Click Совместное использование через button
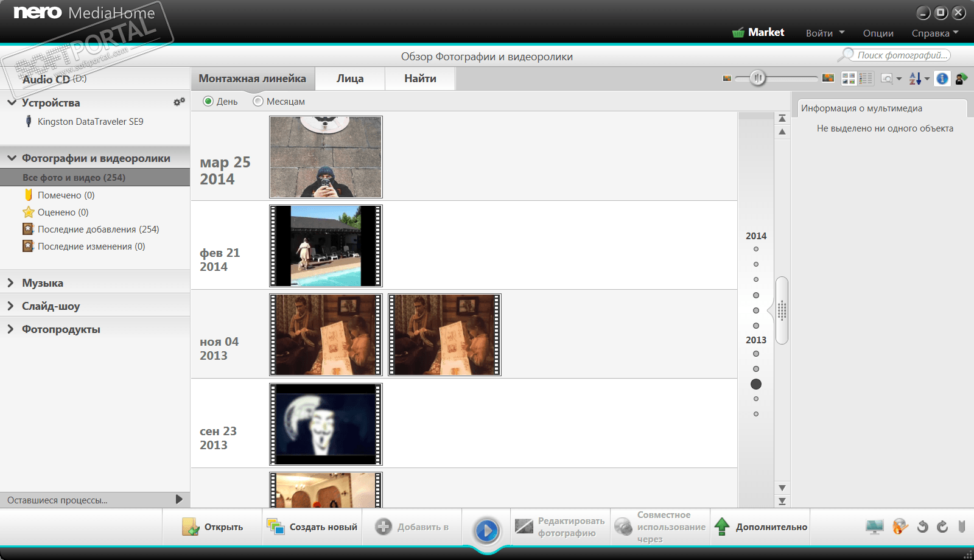The width and height of the screenshot is (974, 560). coord(660,527)
